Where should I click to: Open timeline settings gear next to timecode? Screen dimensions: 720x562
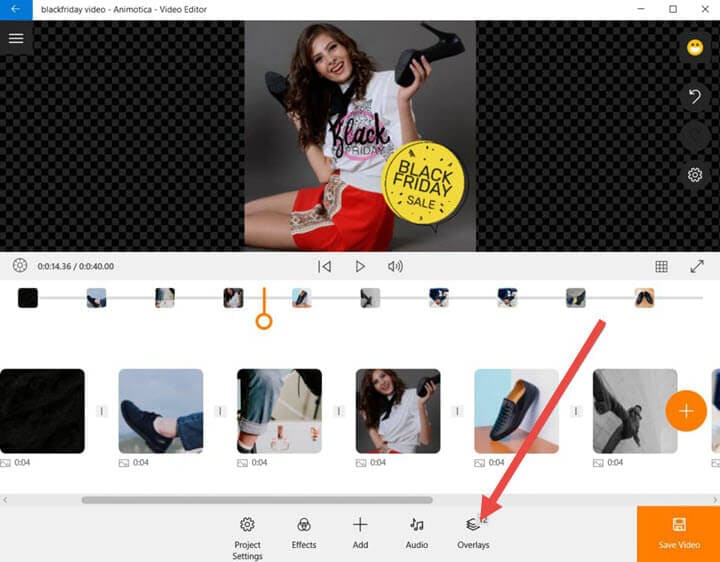[19, 266]
